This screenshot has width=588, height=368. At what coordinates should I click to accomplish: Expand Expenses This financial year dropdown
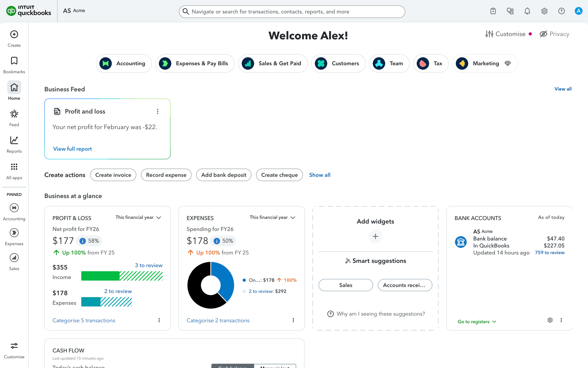272,217
